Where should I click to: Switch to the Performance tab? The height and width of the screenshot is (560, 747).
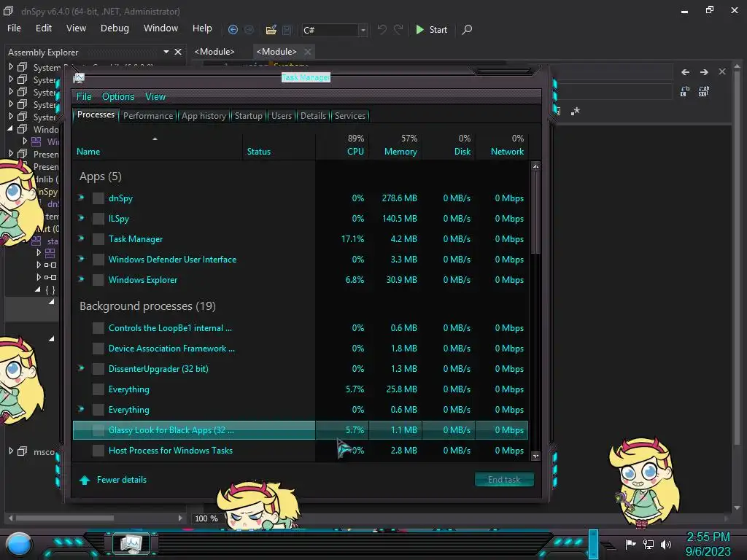click(148, 116)
